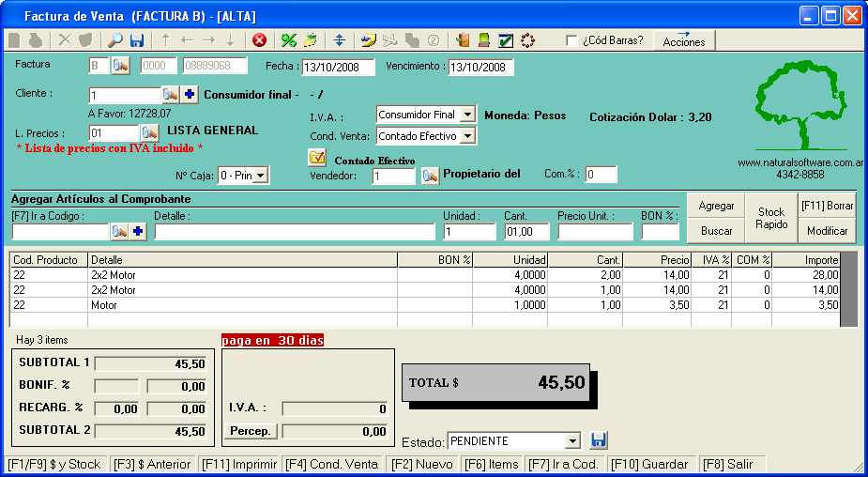Click the Cod. Producto column header

coord(49,260)
